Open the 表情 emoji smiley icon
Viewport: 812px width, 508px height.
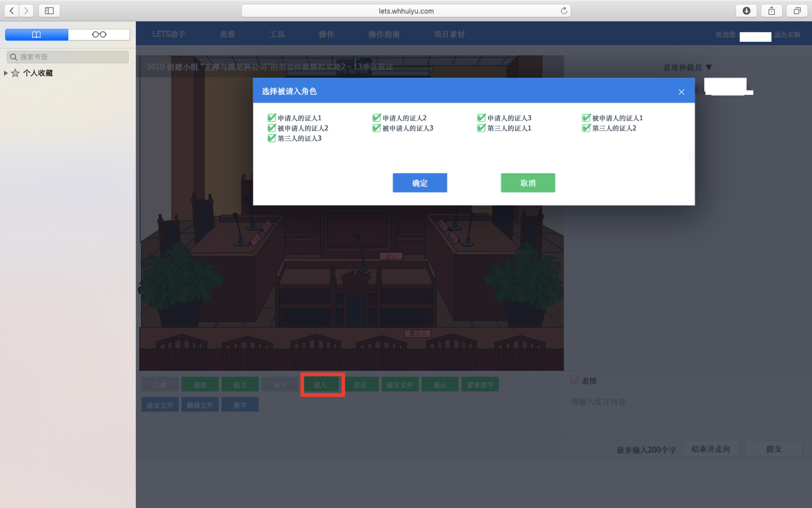(x=574, y=380)
